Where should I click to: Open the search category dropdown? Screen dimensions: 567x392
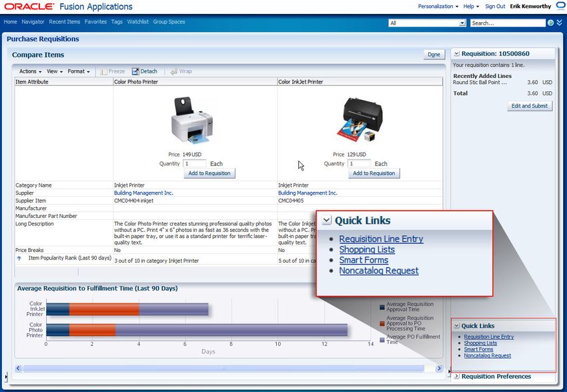pos(462,23)
